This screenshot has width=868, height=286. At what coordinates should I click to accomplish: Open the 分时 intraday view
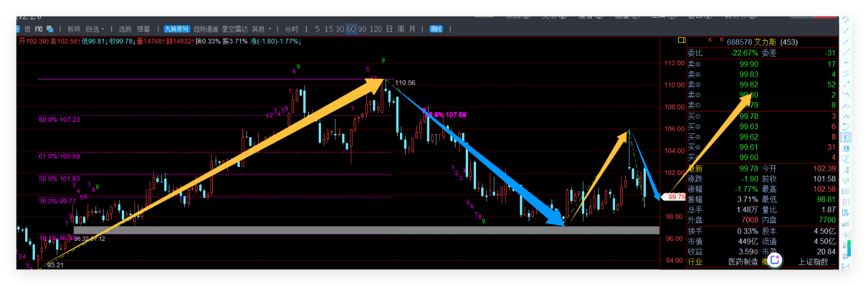click(291, 29)
